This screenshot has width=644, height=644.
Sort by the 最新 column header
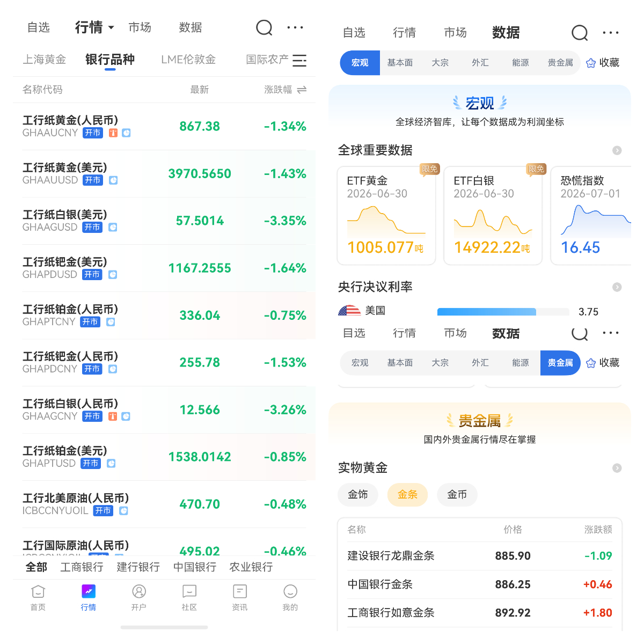click(x=200, y=90)
